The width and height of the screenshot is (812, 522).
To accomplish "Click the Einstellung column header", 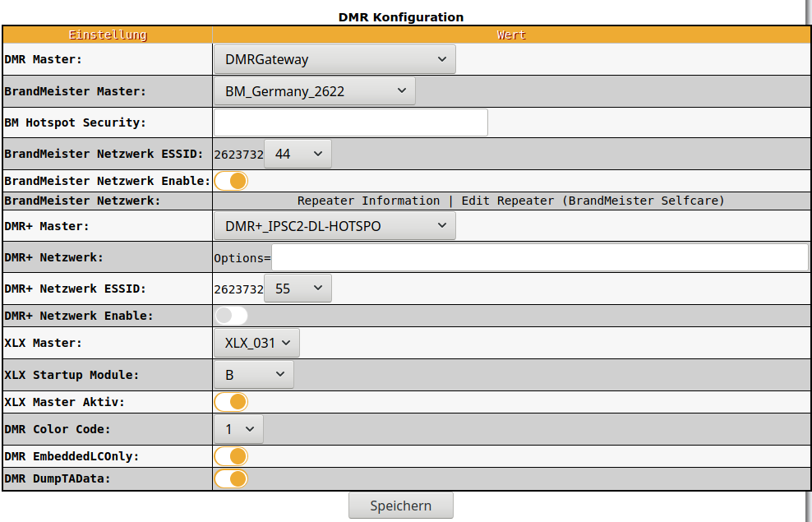I will pyautogui.click(x=108, y=35).
